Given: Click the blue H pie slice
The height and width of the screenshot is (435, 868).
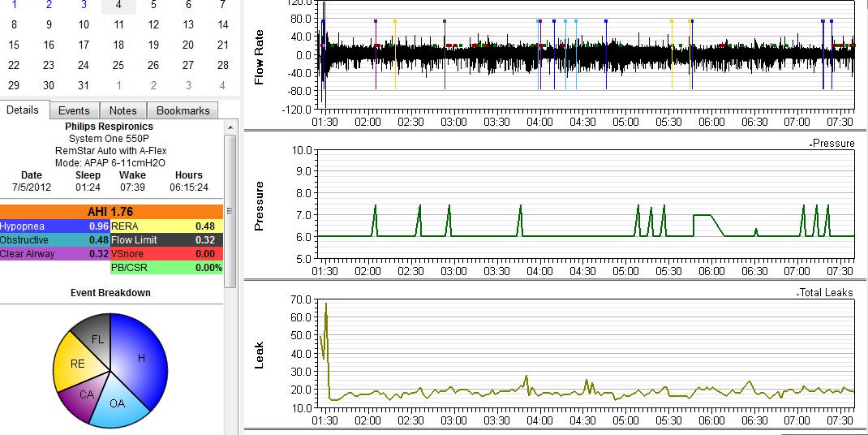Looking at the screenshot, I should click(x=141, y=358).
